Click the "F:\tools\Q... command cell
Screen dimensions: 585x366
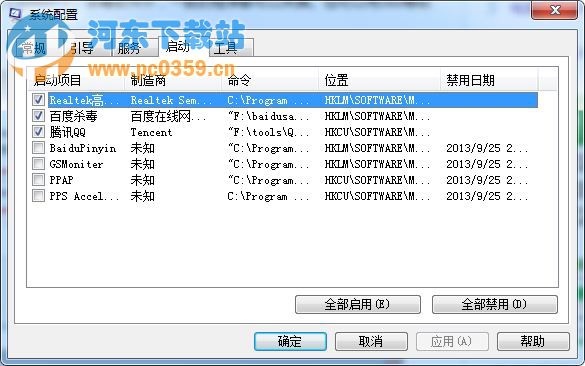pyautogui.click(x=269, y=132)
